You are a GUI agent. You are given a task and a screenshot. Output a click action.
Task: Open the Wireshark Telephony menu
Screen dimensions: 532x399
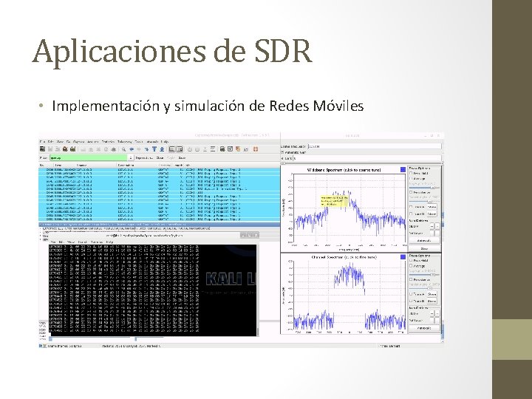point(125,142)
